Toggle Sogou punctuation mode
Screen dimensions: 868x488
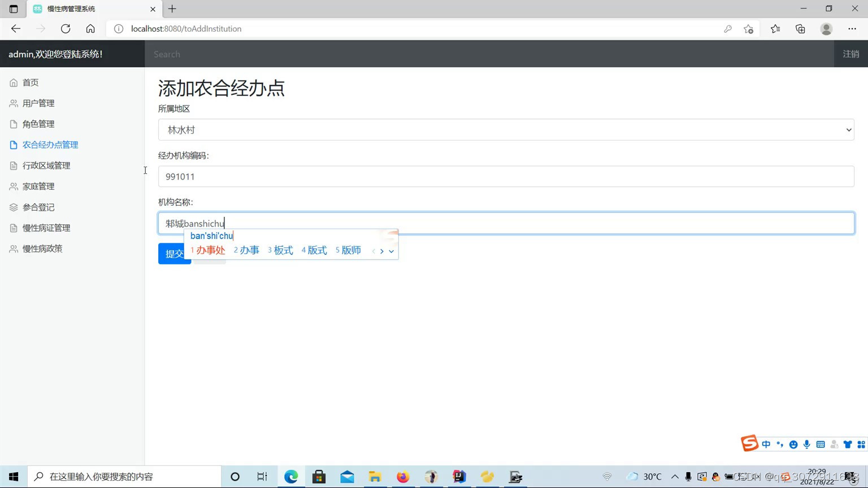pos(780,445)
